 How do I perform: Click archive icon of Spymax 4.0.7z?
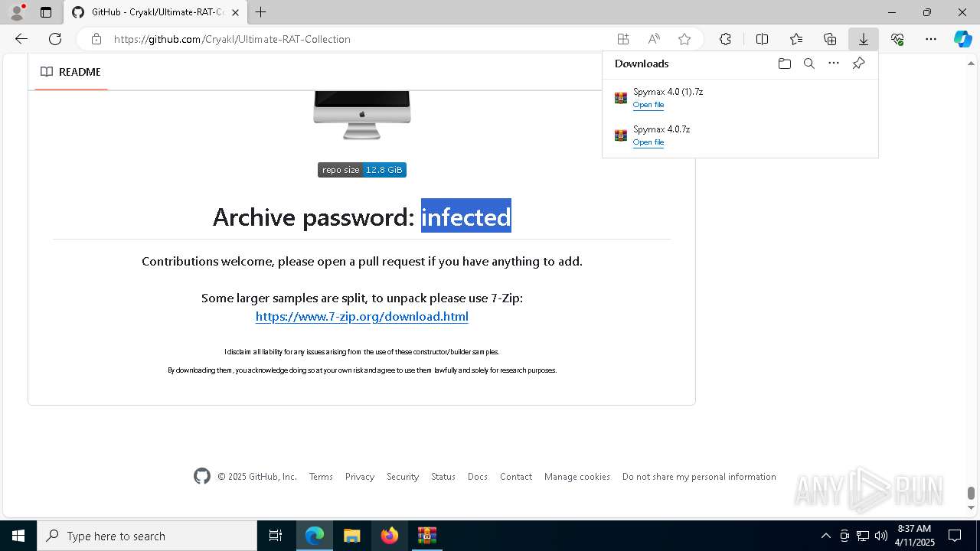click(621, 135)
